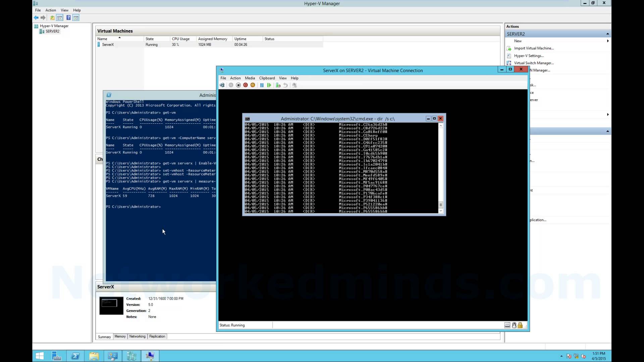Viewport: 644px width, 362px height.
Task: Open Action menu in Hyper-V Manager
Action: click(x=51, y=10)
